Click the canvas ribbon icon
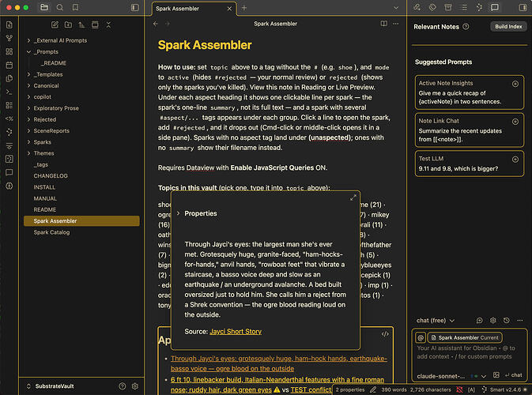This screenshot has height=395, width=532. click(9, 51)
